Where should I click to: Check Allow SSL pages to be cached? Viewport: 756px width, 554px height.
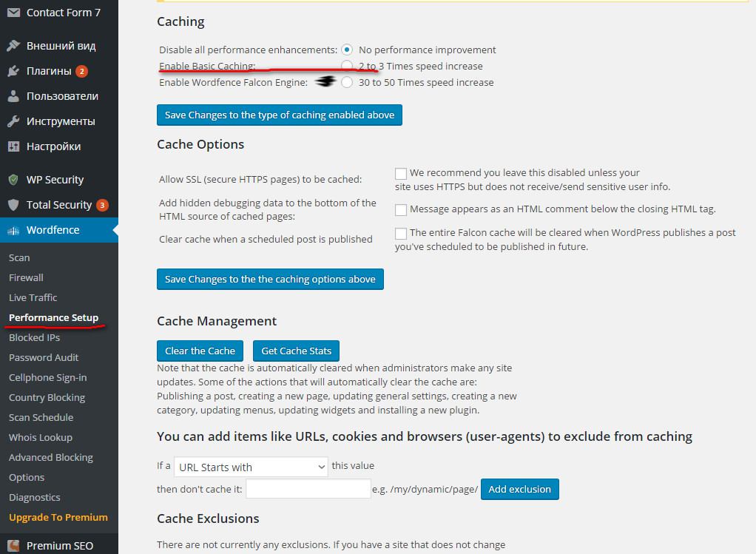pyautogui.click(x=401, y=173)
